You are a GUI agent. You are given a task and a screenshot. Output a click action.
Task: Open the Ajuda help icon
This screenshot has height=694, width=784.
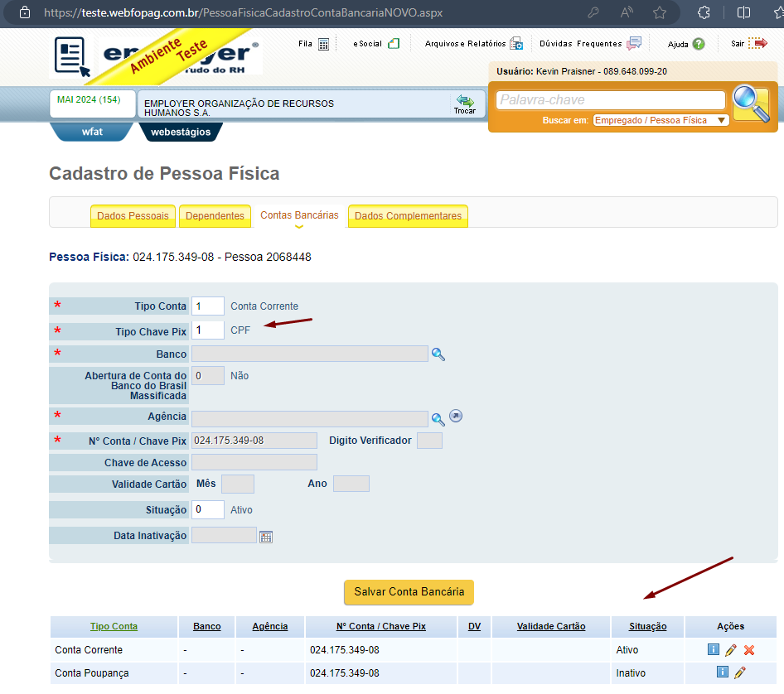(699, 44)
